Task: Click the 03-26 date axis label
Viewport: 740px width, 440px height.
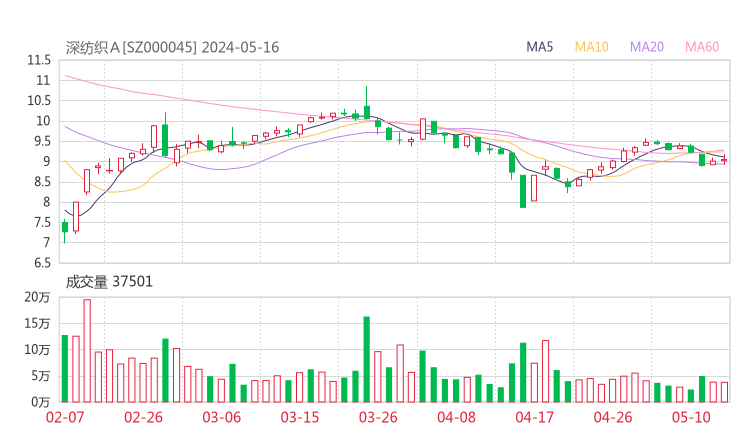Action: pos(378,417)
